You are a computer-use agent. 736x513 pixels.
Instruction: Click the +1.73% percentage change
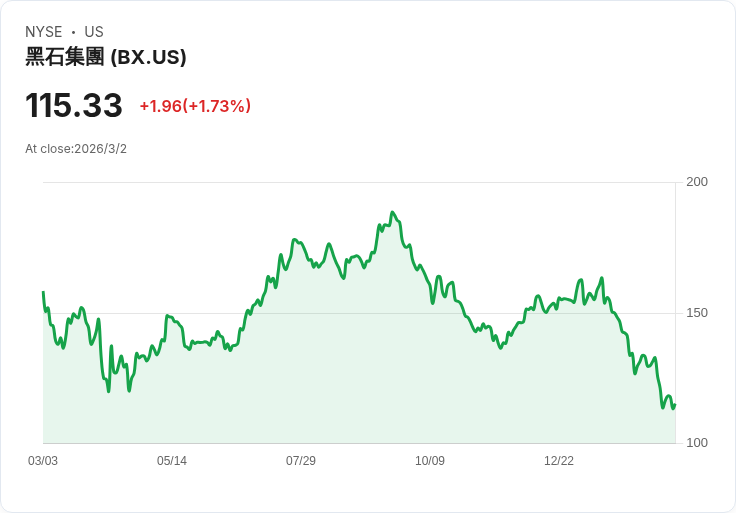[x=217, y=106]
